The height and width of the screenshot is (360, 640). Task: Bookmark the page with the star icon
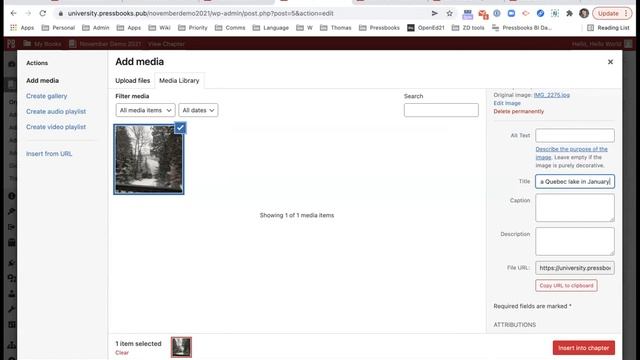[449, 13]
